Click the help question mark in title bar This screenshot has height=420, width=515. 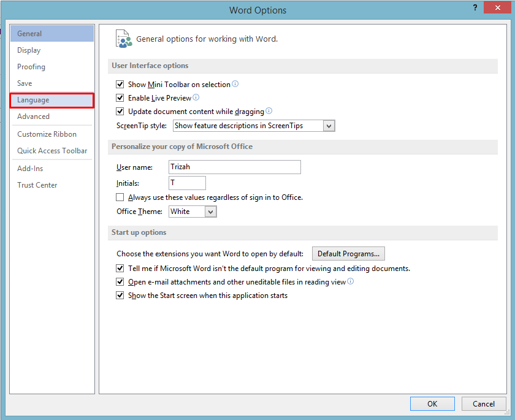[x=475, y=7]
